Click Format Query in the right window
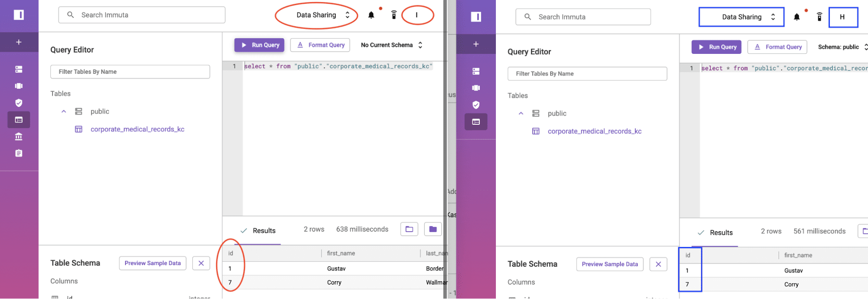The height and width of the screenshot is (299, 868). [x=777, y=47]
